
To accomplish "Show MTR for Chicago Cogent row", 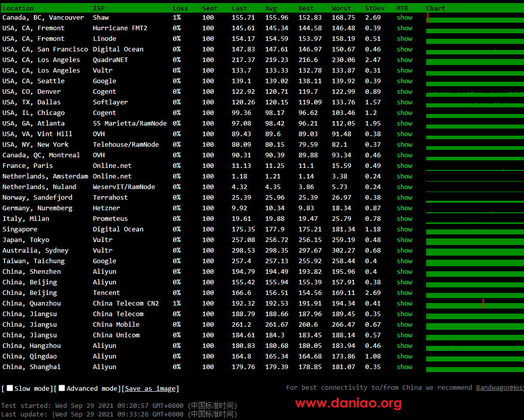I will pyautogui.click(x=404, y=113).
